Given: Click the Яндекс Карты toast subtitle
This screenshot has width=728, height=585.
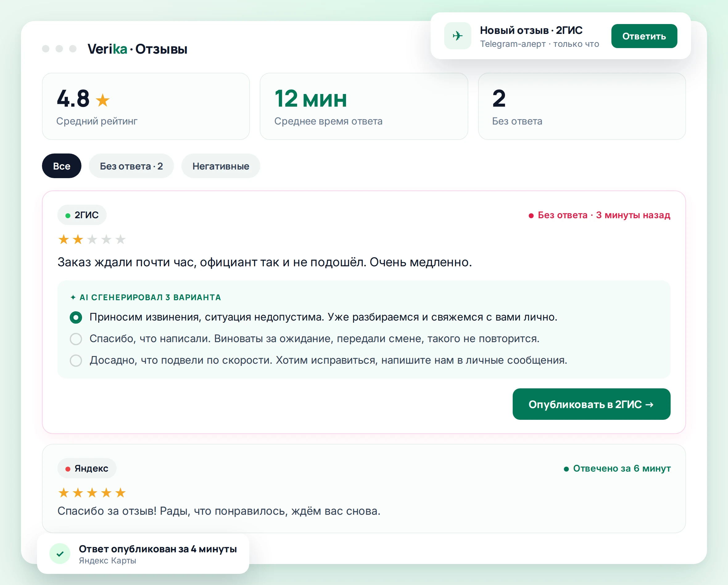Looking at the screenshot, I should tap(107, 561).
